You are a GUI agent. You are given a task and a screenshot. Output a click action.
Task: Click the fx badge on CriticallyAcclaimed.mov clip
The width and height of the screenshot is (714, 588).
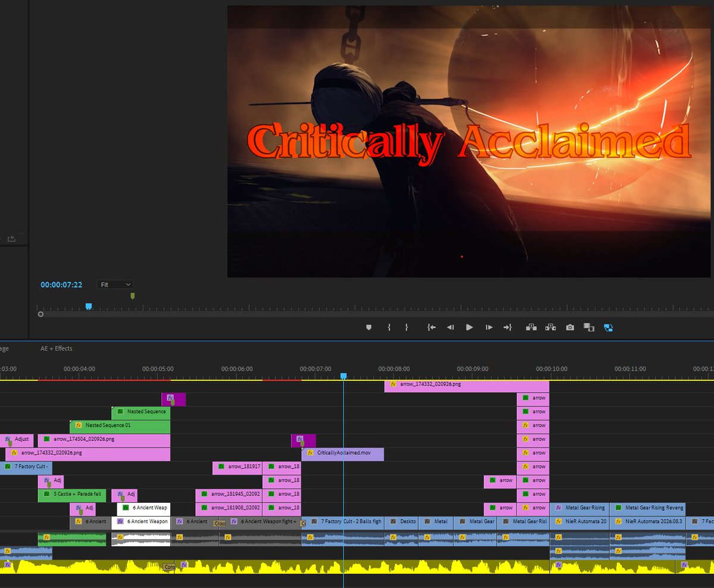[x=311, y=453]
